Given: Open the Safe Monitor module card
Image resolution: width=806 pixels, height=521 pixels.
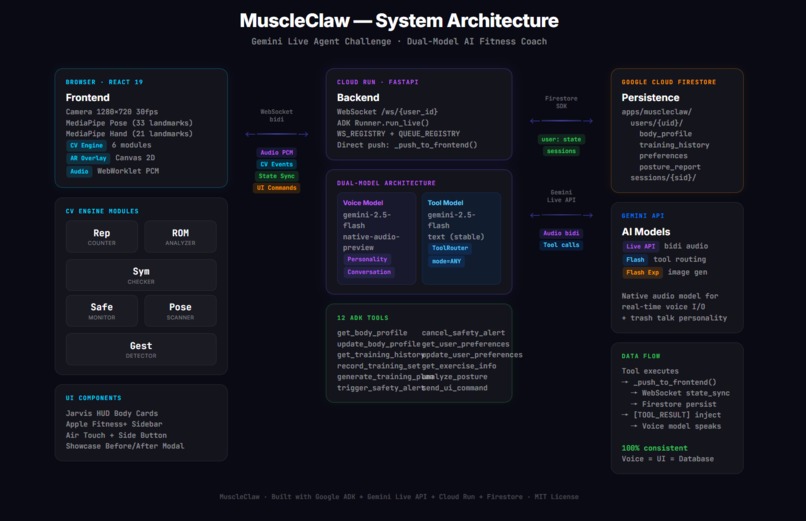Looking at the screenshot, I should pos(102,311).
